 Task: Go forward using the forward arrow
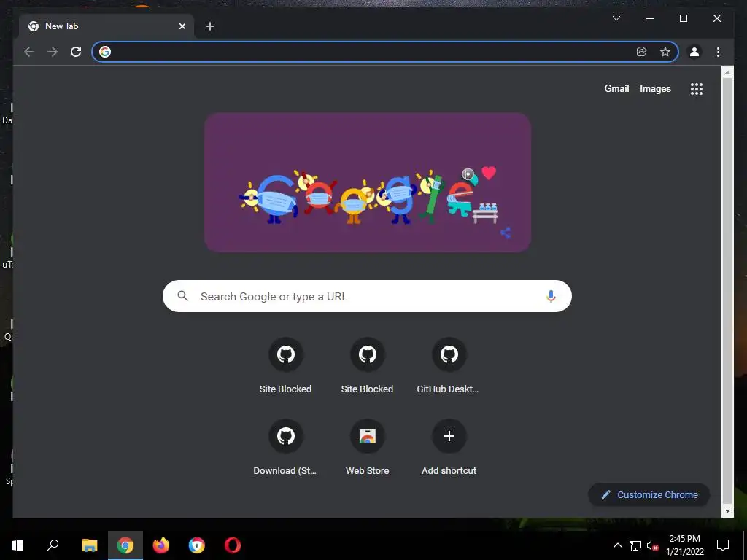pos(53,52)
